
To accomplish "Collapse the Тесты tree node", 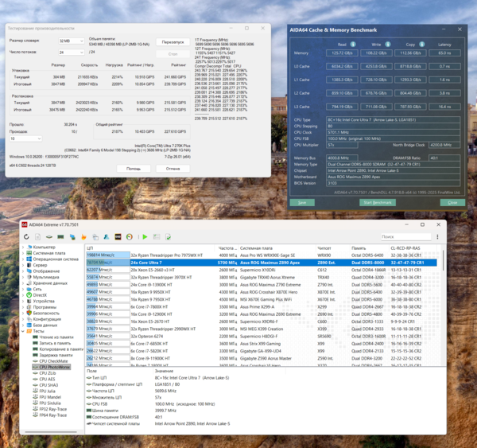I will coord(23,331).
